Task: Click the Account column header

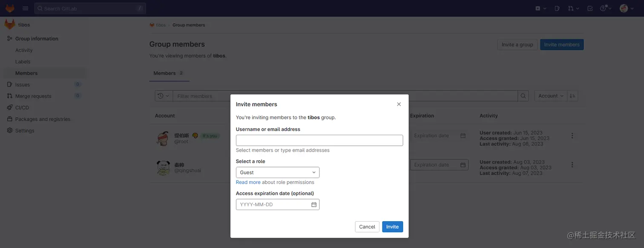Action: click(165, 115)
